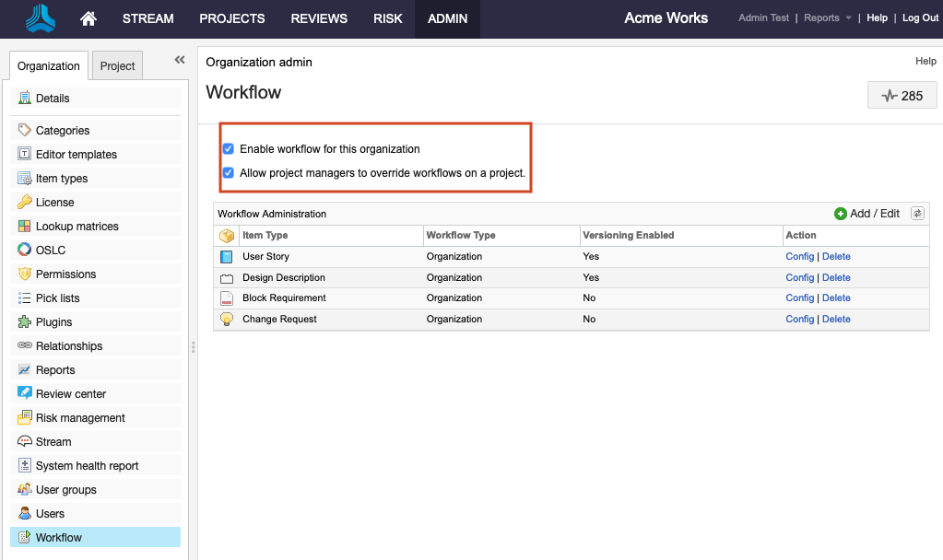Click the green plus Add / Edit icon
This screenshot has width=943, height=560.
coord(840,214)
